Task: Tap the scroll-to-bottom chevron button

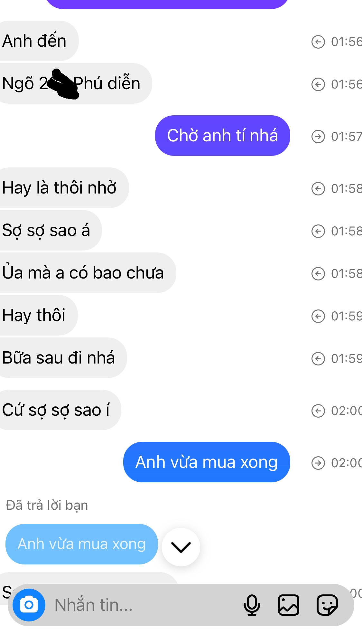Action: [x=181, y=547]
